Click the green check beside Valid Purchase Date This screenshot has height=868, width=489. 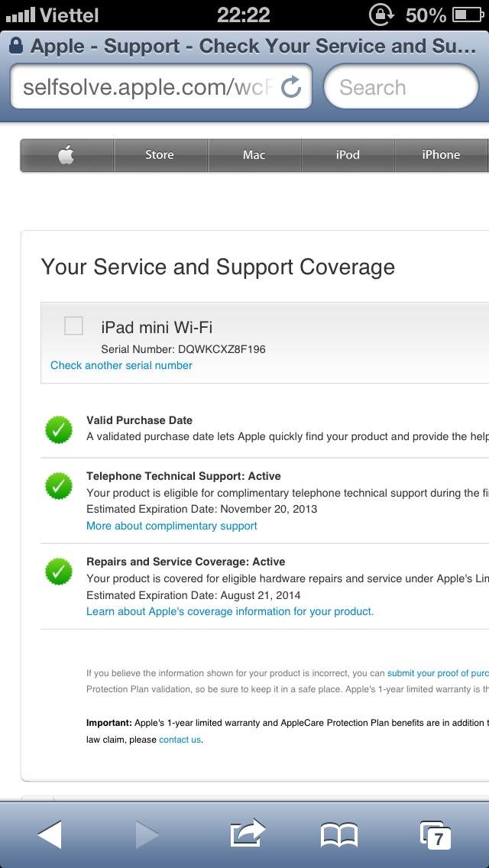(59, 429)
